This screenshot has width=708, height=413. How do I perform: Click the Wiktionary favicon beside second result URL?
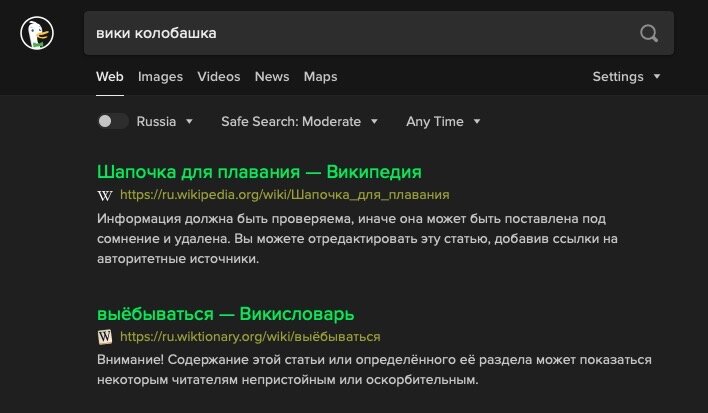point(105,337)
